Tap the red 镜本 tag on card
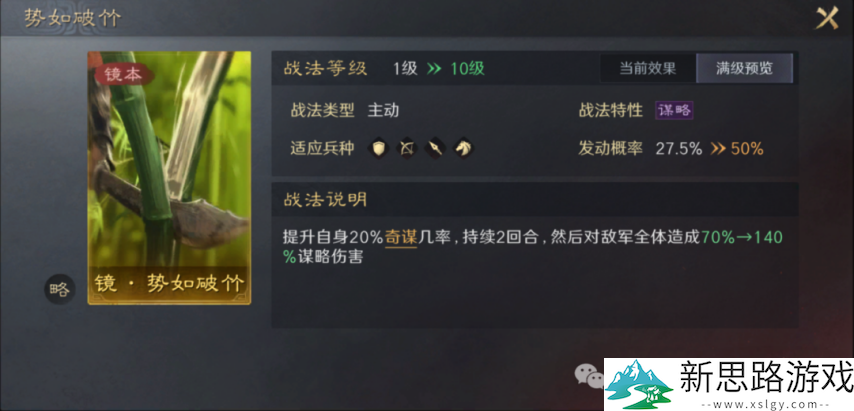 (x=123, y=75)
